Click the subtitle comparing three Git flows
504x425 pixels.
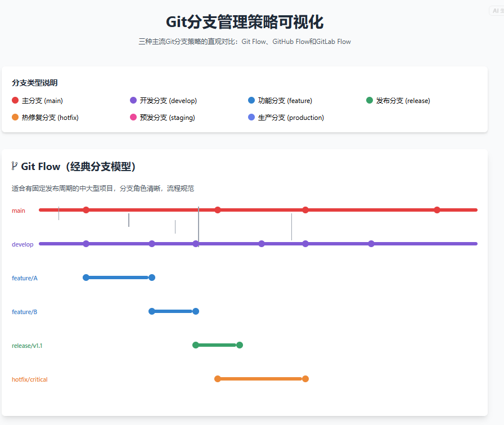[x=245, y=42]
